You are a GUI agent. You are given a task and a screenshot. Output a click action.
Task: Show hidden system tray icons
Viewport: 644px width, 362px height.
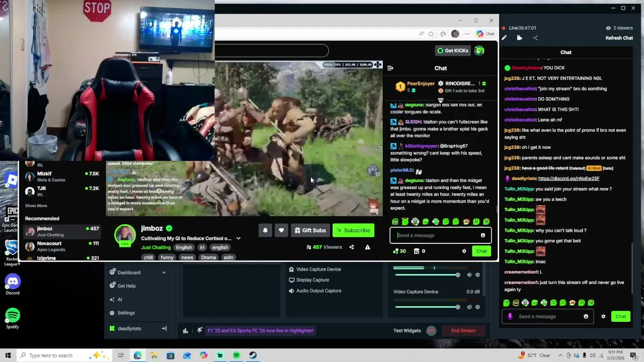pos(560,355)
